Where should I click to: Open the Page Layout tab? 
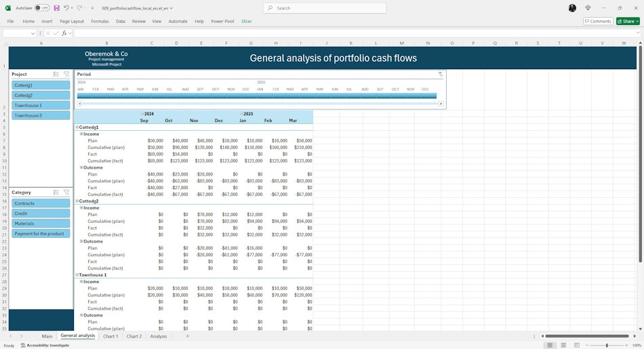coord(72,22)
